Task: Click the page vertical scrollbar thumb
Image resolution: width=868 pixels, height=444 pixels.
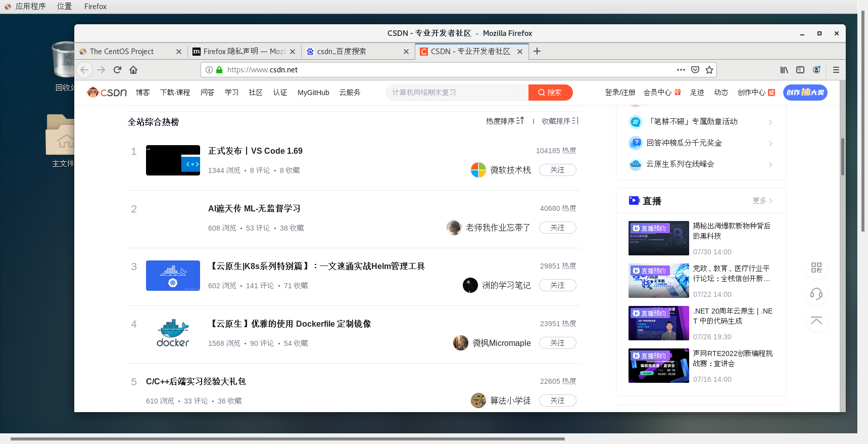Action: 842,157
